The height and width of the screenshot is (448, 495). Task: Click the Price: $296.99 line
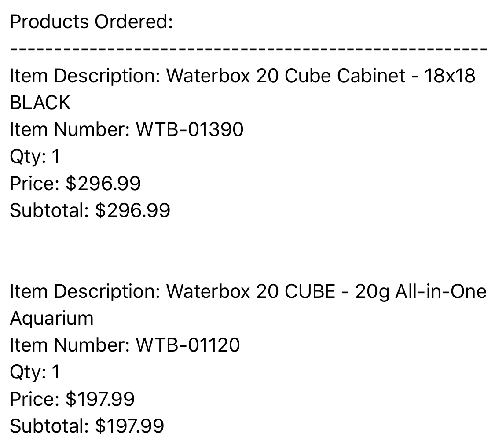pos(75,184)
